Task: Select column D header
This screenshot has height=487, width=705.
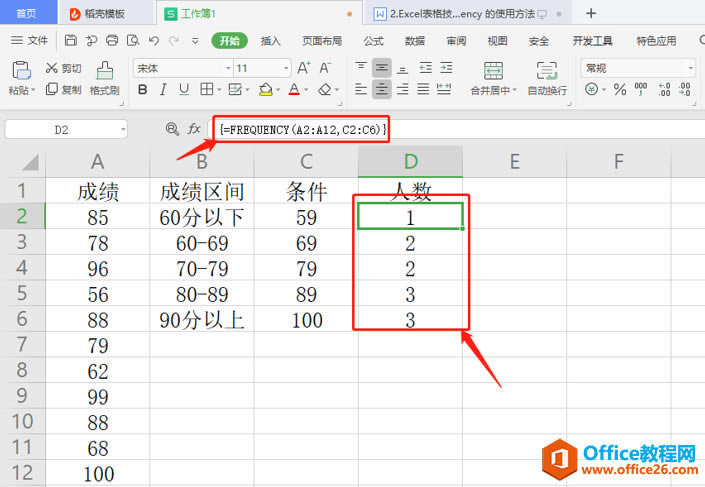Action: click(410, 161)
